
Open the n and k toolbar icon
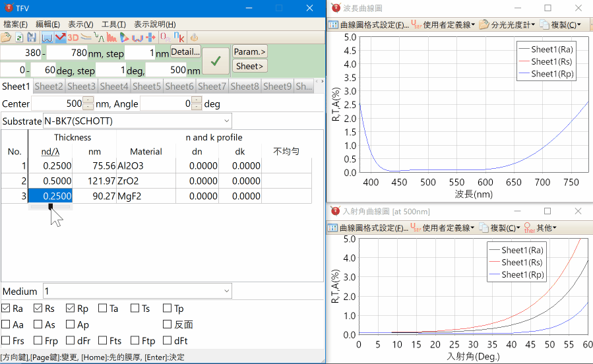click(178, 38)
